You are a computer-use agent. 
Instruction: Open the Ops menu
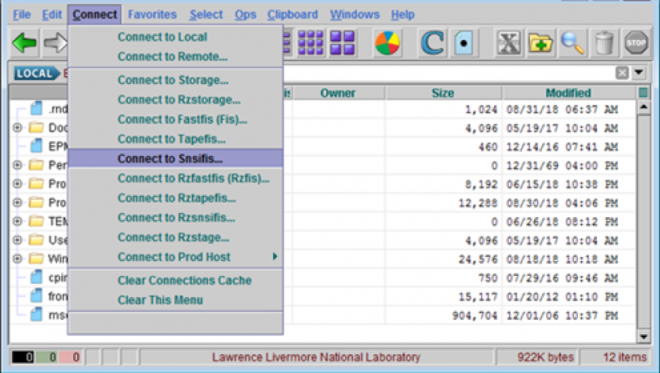click(245, 14)
